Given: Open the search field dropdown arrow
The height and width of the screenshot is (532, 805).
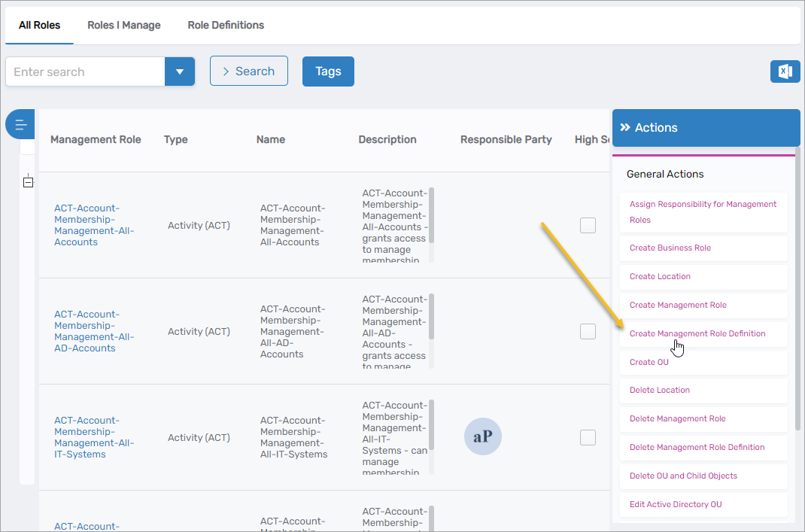Looking at the screenshot, I should [x=180, y=72].
